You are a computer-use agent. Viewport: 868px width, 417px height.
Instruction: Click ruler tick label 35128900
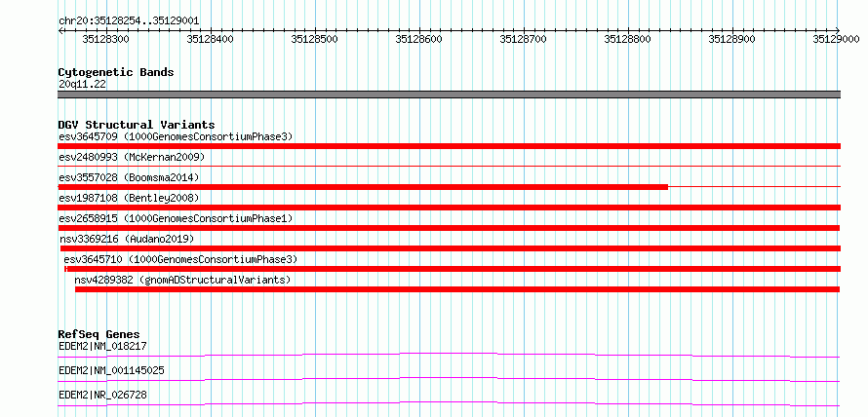[731, 39]
